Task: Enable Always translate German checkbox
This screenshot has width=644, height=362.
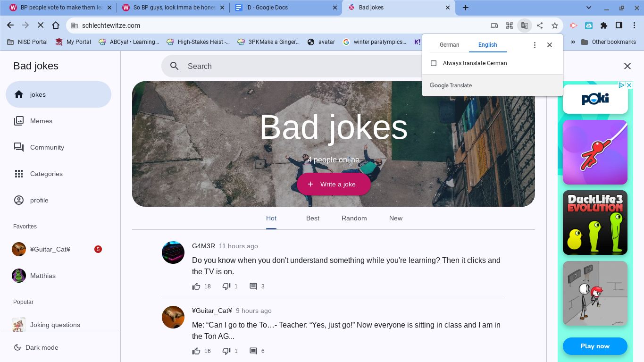Action: pos(434,63)
